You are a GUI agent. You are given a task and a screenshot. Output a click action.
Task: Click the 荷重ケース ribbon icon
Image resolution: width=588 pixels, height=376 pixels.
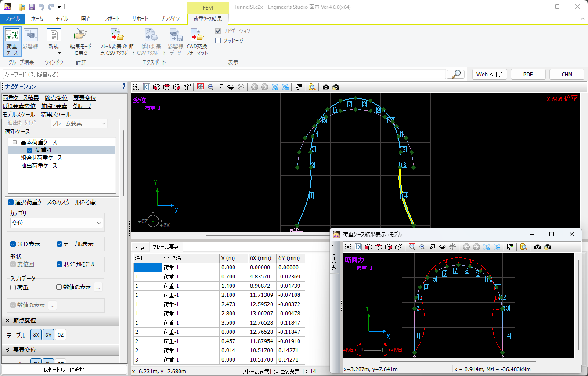[12, 41]
